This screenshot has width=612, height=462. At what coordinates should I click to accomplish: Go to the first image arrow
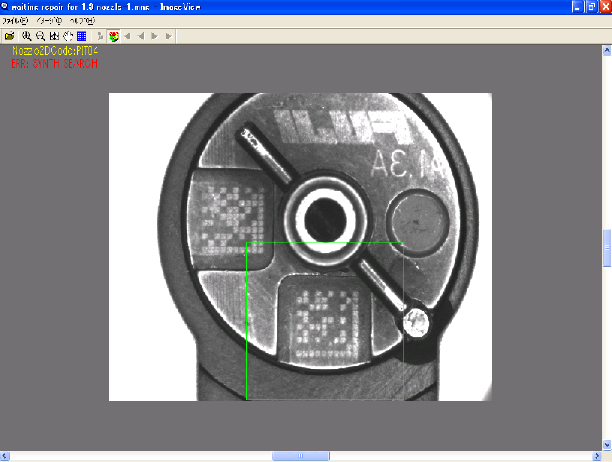[128, 36]
